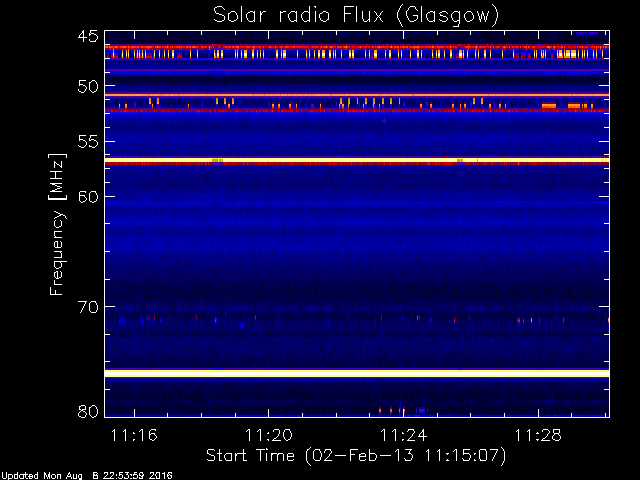
Task: Click the "Frequency [MHz]" axis label
Action: pyautogui.click(x=57, y=224)
